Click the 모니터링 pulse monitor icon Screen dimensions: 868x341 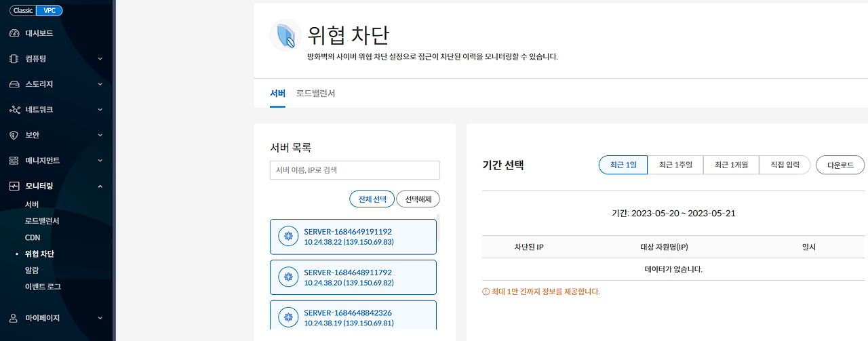point(14,186)
